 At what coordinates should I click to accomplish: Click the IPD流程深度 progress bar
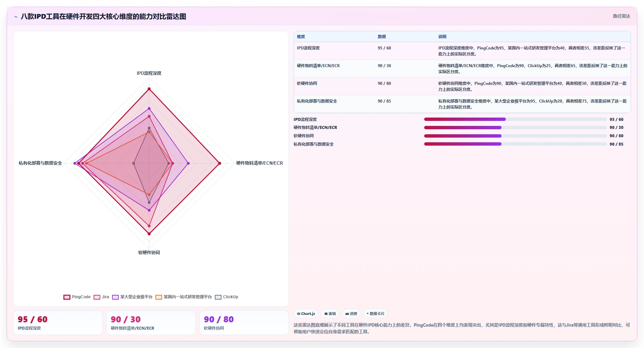pos(515,119)
